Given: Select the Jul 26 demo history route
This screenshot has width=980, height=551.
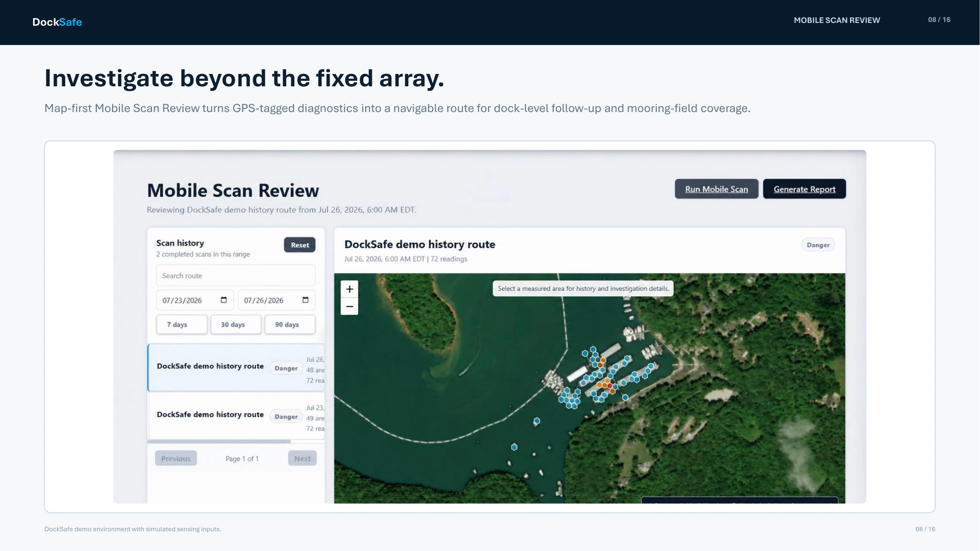Looking at the screenshot, I should [x=236, y=368].
